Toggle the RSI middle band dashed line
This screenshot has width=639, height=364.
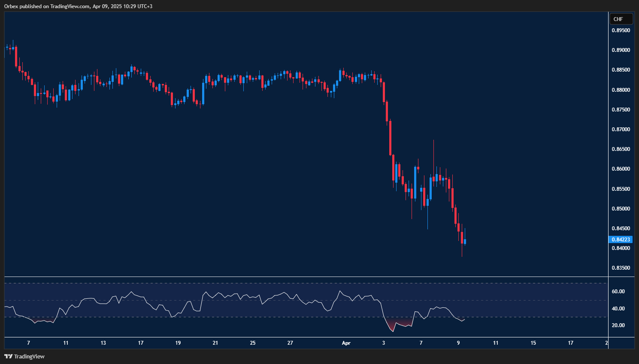300,300
